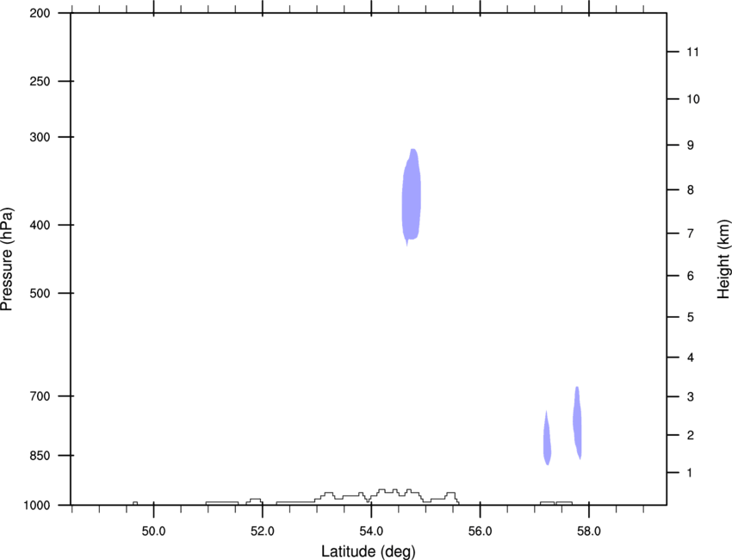Viewport: 732px width, 560px height.
Task: Click the 8 km height label
Action: pos(691,190)
